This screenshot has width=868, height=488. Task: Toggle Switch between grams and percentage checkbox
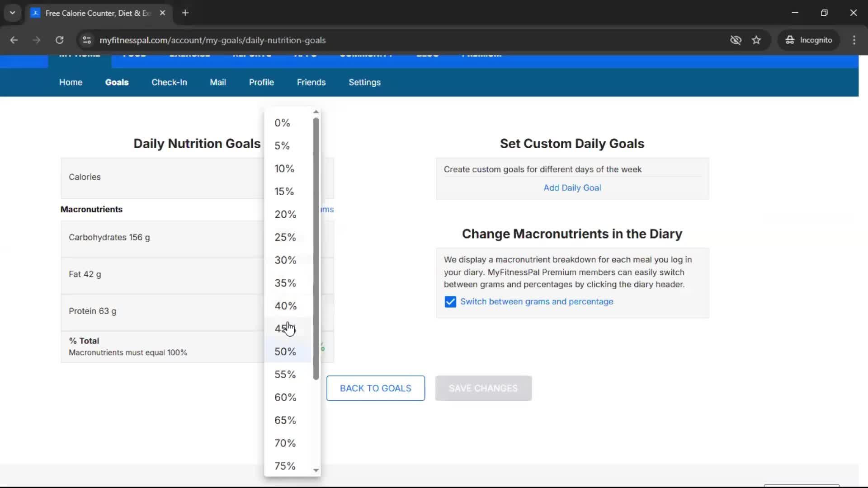[450, 302]
